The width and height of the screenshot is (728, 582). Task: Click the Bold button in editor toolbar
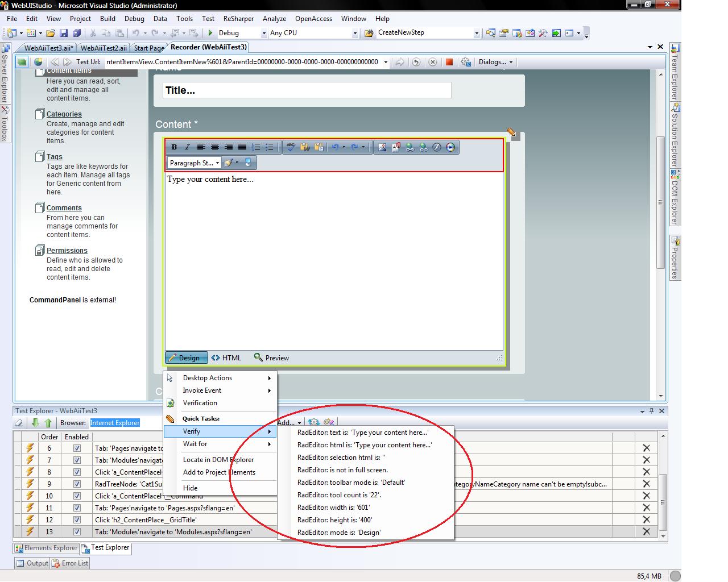174,147
